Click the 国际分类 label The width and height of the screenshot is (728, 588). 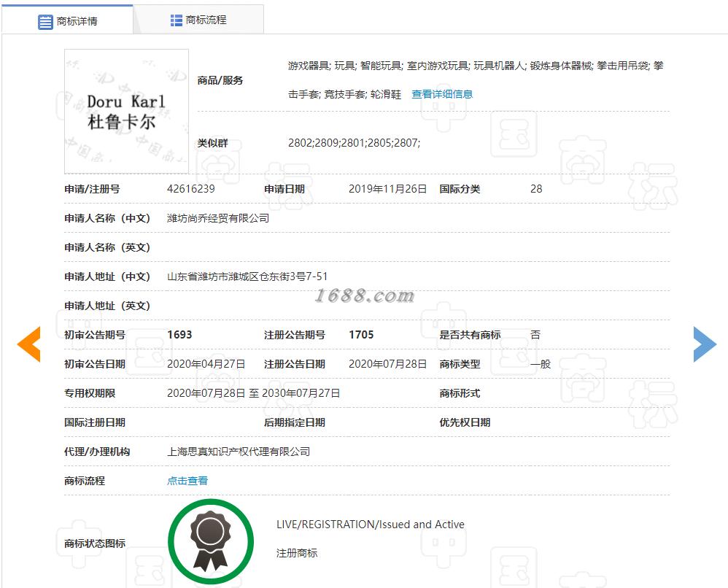tap(460, 189)
